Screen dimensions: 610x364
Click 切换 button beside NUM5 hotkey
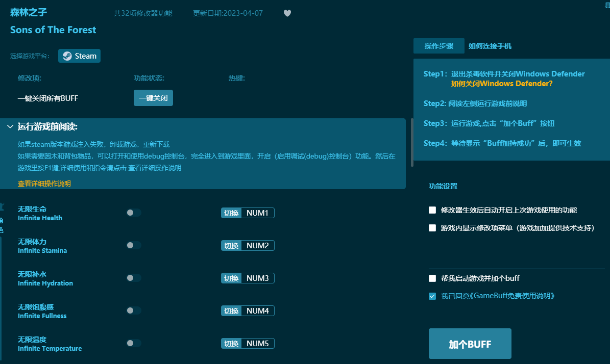[231, 344]
